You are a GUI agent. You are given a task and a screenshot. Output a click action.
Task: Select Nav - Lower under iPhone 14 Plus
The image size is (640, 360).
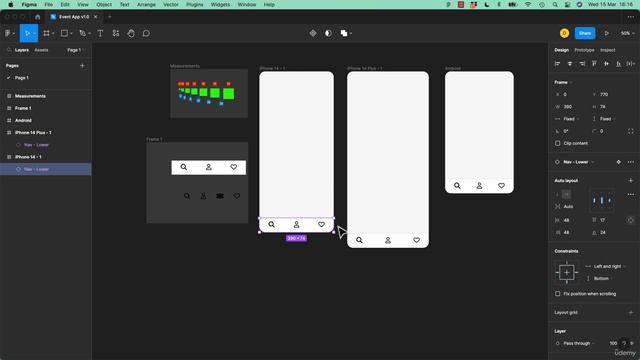(46, 145)
